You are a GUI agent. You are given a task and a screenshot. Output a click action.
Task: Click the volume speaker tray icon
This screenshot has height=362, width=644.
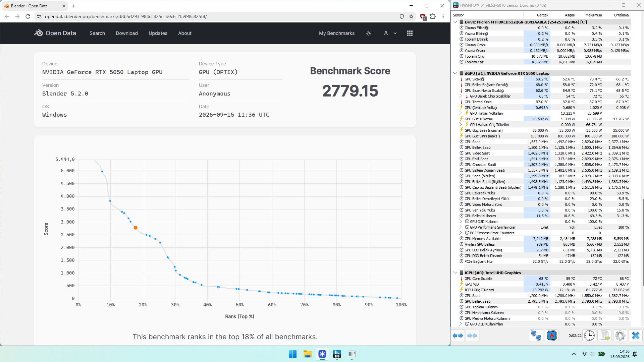tap(592, 354)
